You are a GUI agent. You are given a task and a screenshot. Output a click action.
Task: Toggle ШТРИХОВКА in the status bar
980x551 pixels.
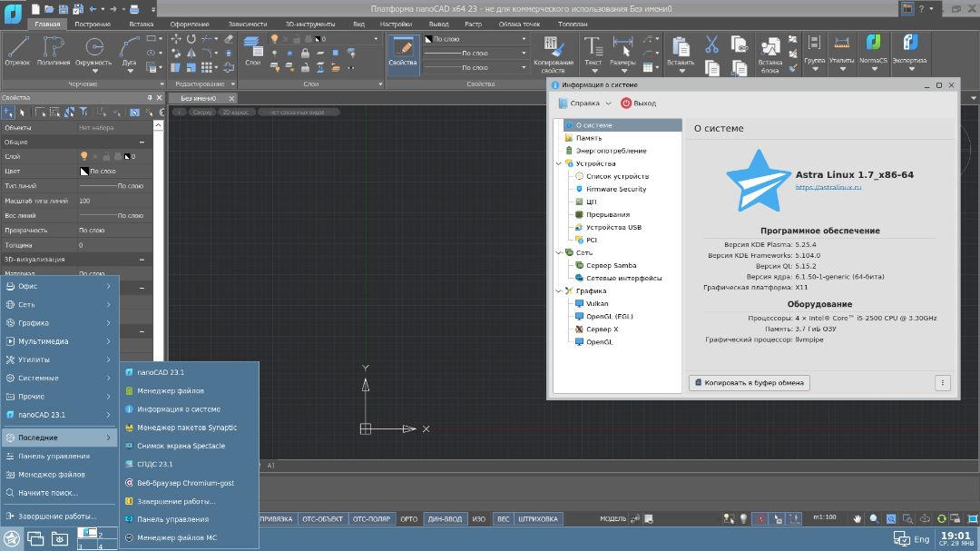click(538, 519)
